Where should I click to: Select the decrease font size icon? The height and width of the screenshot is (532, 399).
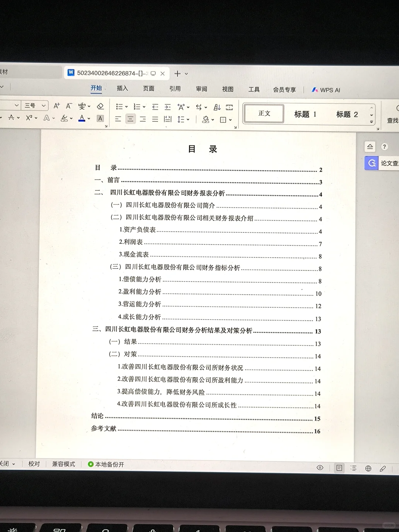pyautogui.click(x=68, y=105)
